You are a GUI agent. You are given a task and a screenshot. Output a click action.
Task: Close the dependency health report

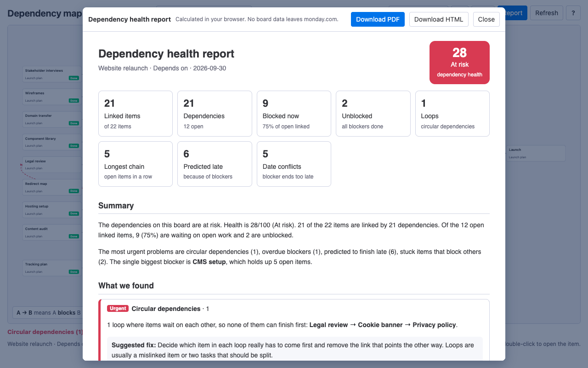click(486, 19)
